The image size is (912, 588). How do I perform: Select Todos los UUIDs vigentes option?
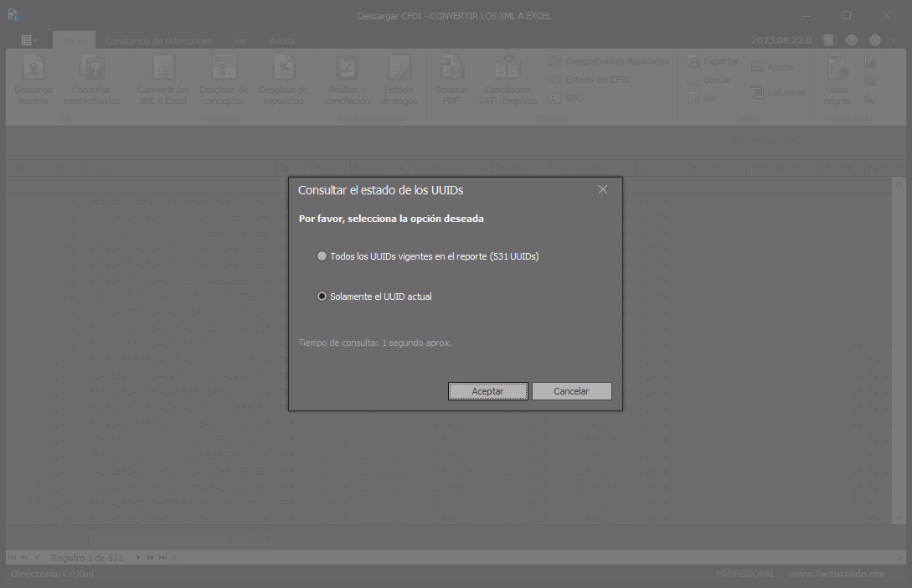pyautogui.click(x=322, y=256)
